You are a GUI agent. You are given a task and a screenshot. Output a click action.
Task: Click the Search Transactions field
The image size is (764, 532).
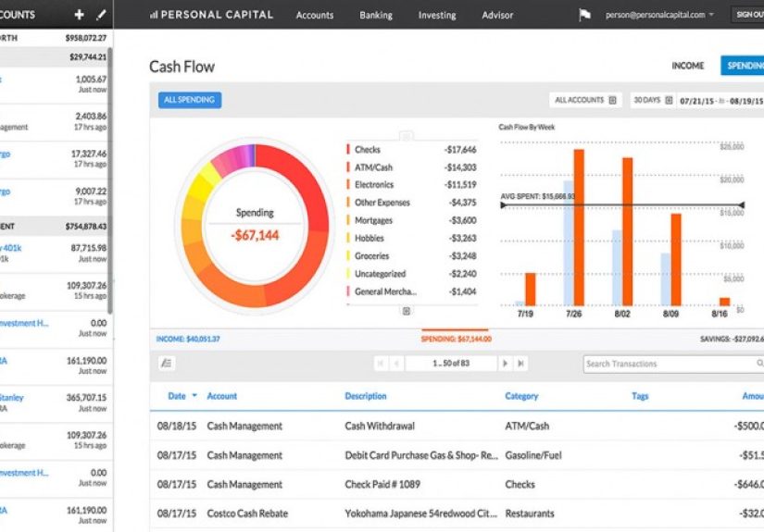pos(673,364)
